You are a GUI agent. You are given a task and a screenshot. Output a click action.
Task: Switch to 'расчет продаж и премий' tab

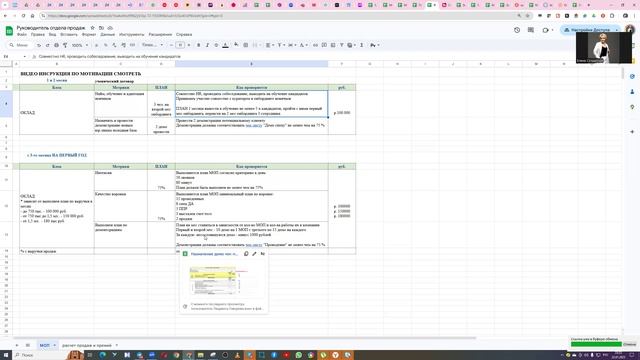pos(87,345)
